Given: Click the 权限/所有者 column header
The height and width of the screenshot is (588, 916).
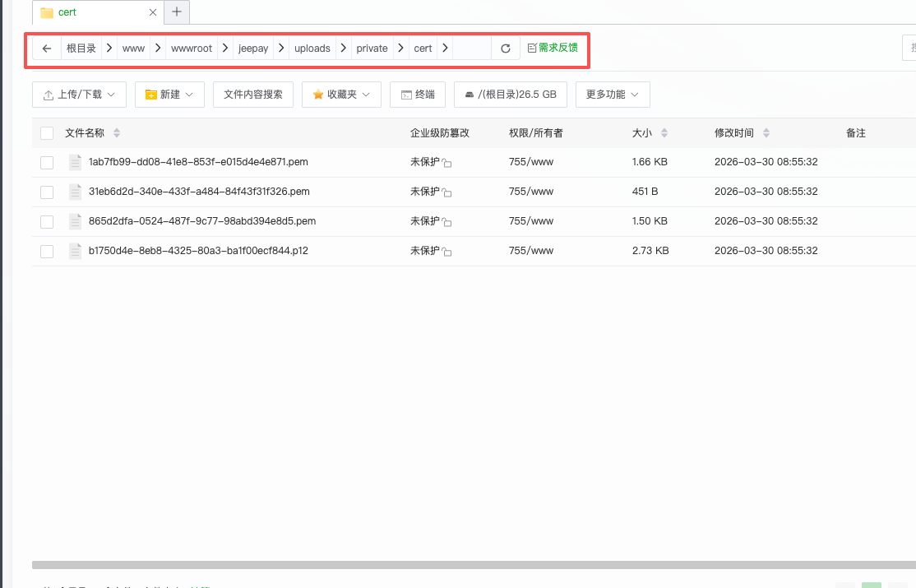Looking at the screenshot, I should point(535,133).
